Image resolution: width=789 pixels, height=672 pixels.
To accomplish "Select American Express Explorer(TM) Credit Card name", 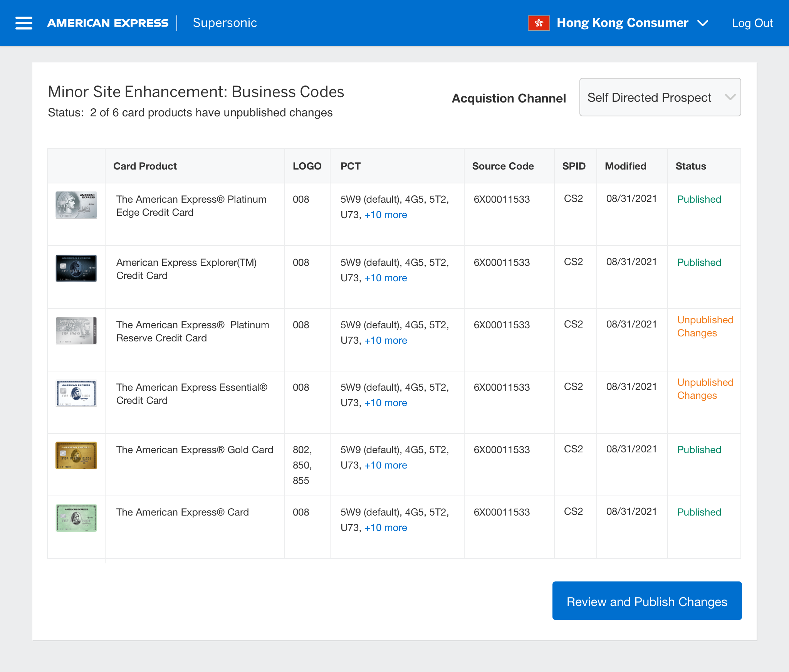I will (x=186, y=269).
